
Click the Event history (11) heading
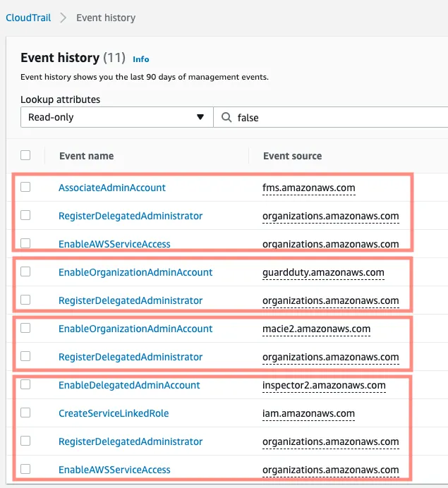click(73, 58)
